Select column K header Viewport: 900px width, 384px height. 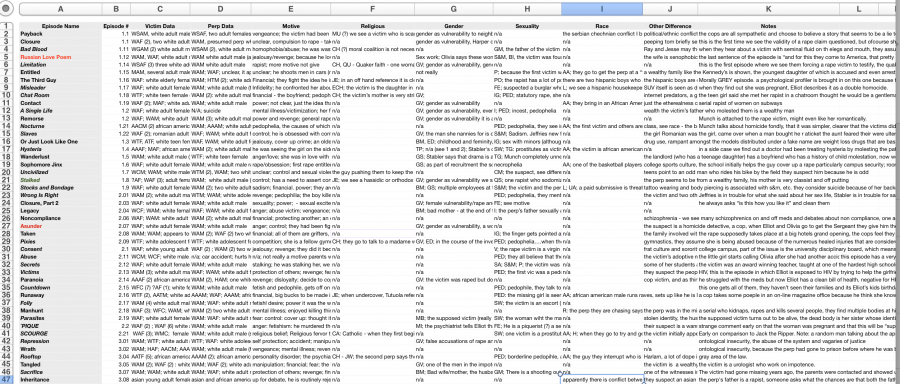click(x=769, y=9)
